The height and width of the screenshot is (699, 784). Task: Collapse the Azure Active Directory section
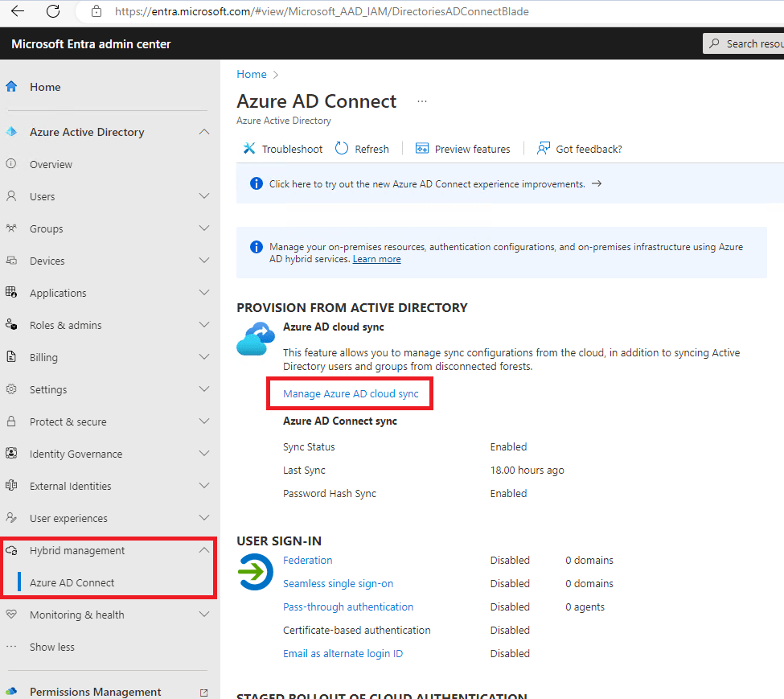pyautogui.click(x=204, y=132)
